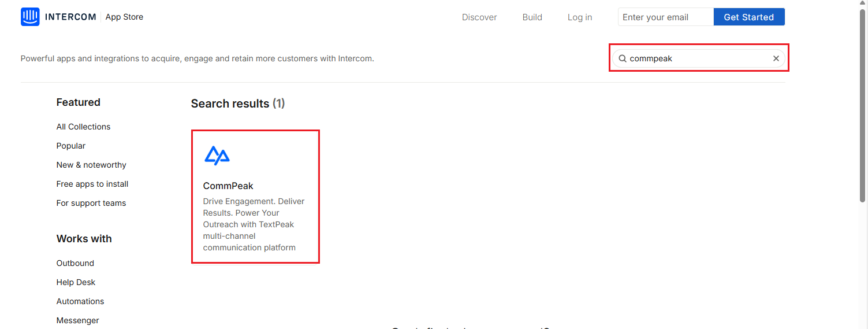Focus the search box containing commpeak
The width and height of the screenshot is (868, 329).
pyautogui.click(x=698, y=58)
